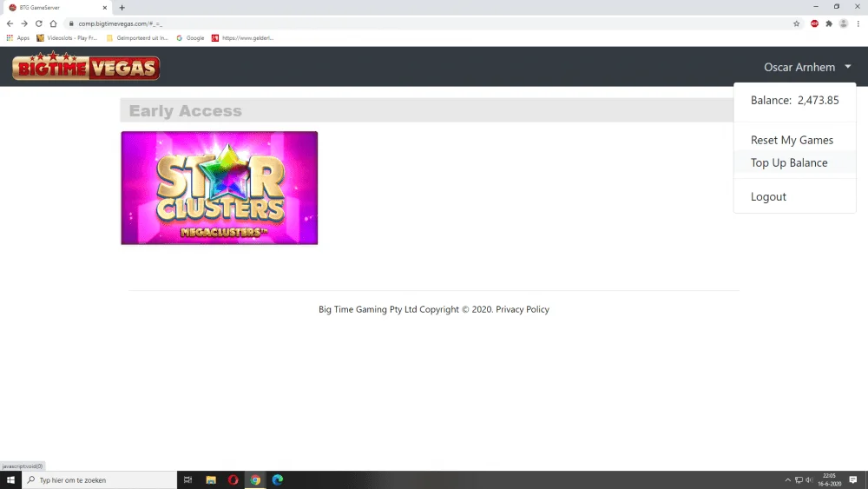Image resolution: width=868 pixels, height=489 pixels.
Task: Click the red adblock extension icon
Action: 814,23
